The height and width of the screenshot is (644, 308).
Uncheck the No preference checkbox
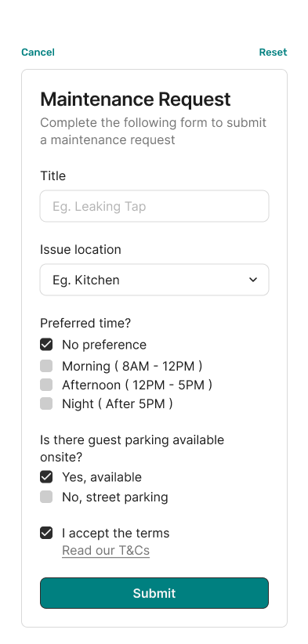click(46, 344)
